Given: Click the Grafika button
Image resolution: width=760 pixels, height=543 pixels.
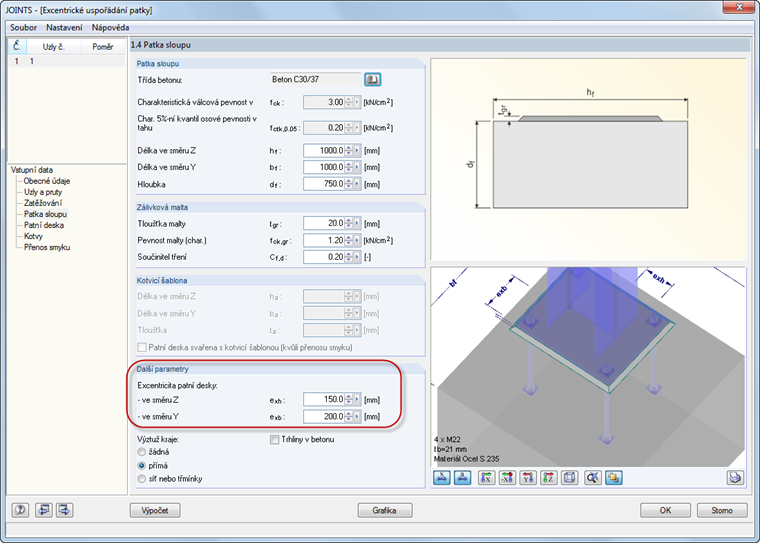Looking at the screenshot, I should (x=385, y=511).
